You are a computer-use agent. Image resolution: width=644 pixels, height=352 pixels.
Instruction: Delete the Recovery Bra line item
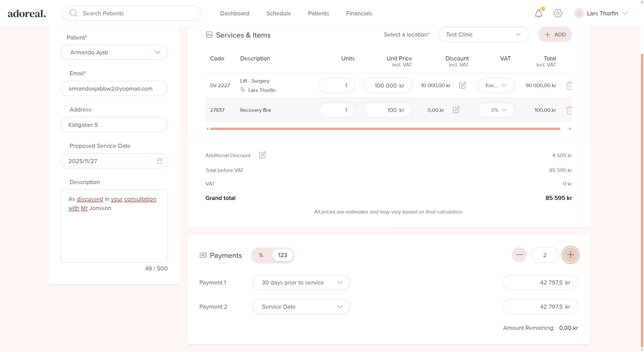click(x=569, y=110)
